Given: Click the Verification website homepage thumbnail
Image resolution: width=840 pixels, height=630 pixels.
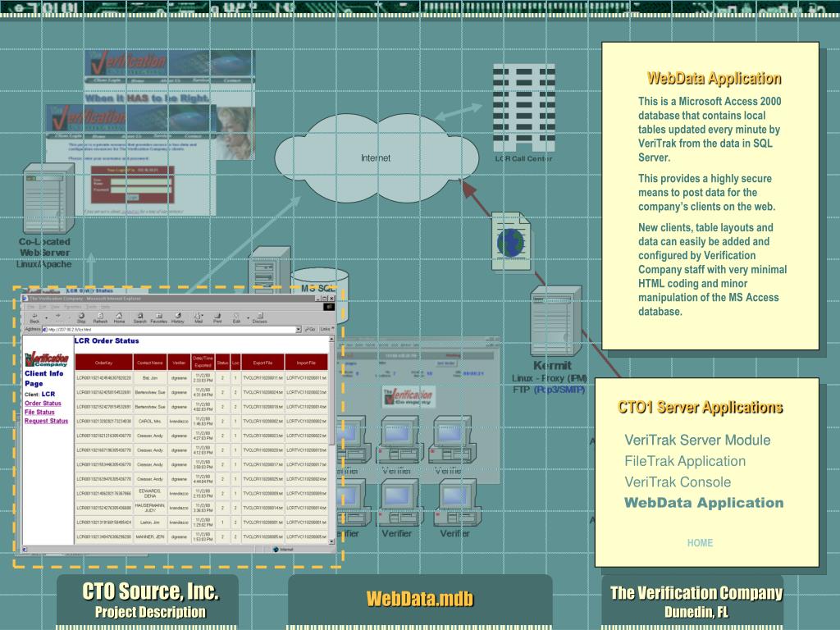Looking at the screenshot, I should [x=169, y=104].
